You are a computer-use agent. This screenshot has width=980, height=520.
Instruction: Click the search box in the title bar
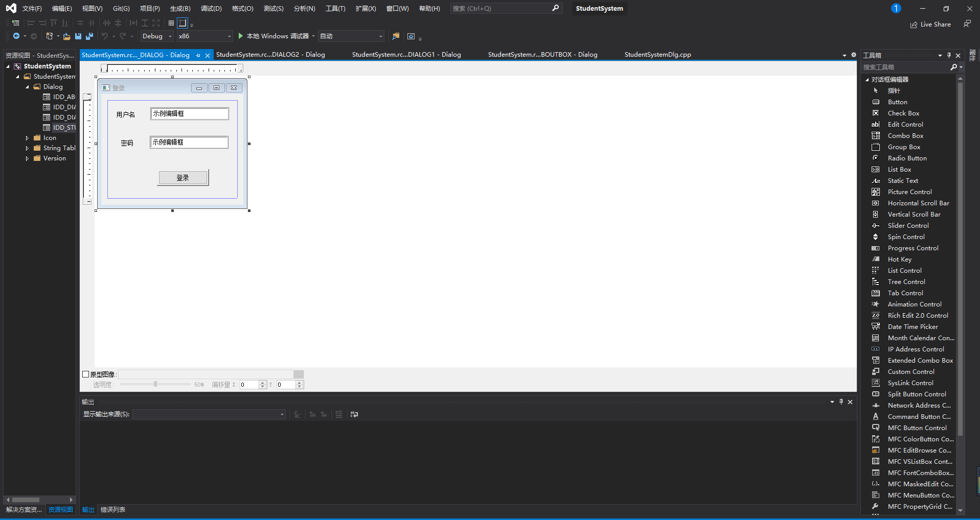506,8
